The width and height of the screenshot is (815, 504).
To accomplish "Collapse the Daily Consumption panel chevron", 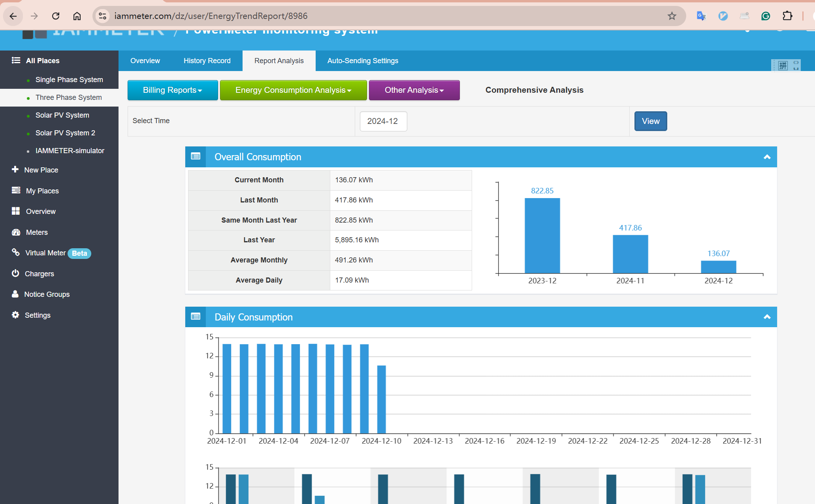I will 767,317.
